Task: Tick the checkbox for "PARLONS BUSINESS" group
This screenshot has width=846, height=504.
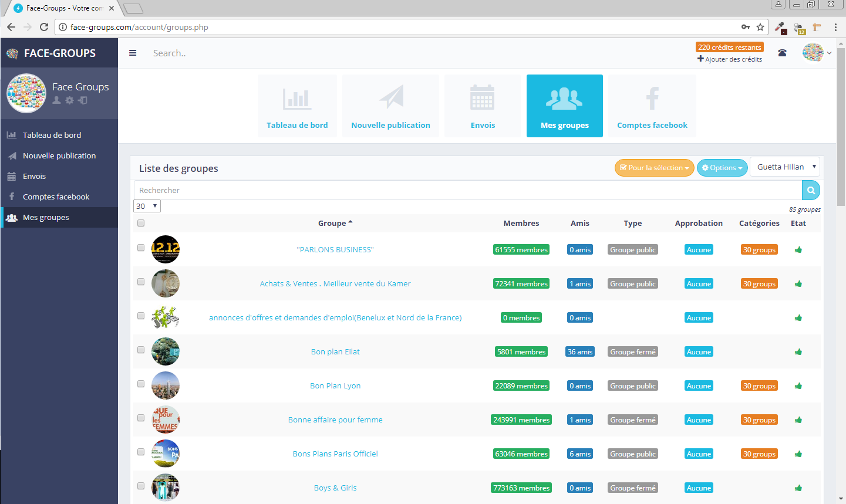Action: pyautogui.click(x=141, y=248)
